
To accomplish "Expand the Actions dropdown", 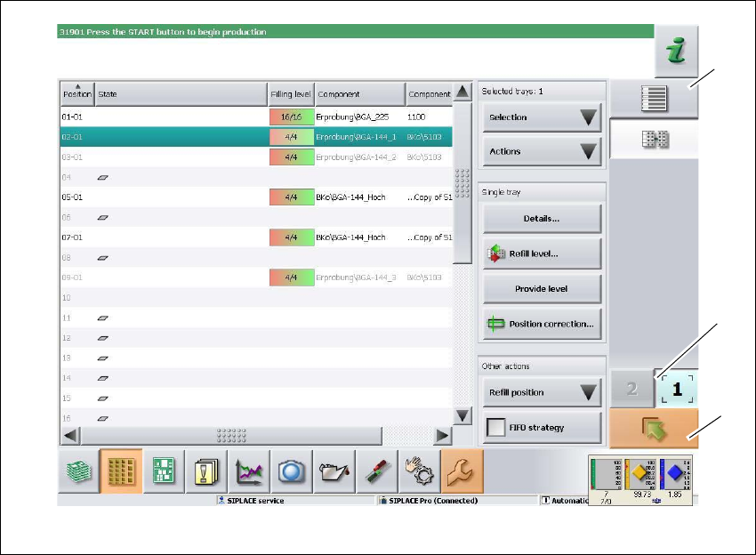I will click(542, 151).
